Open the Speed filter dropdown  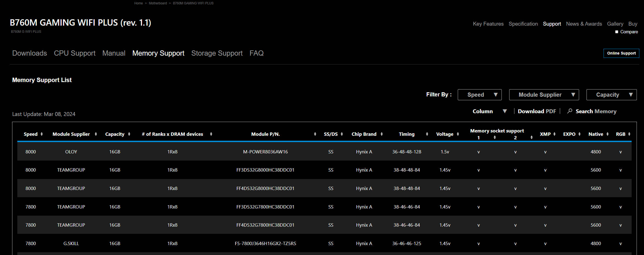(x=480, y=95)
